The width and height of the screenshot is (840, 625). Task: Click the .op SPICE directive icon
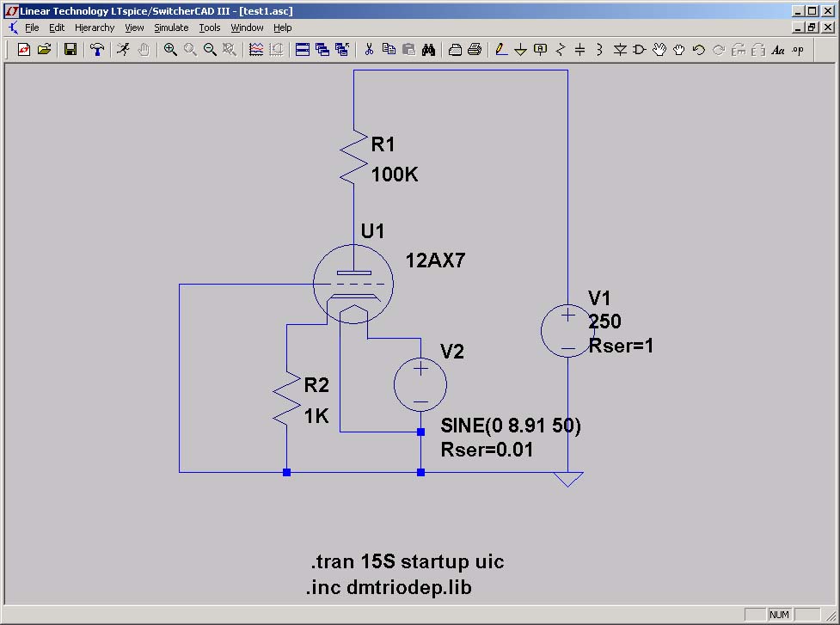click(798, 50)
